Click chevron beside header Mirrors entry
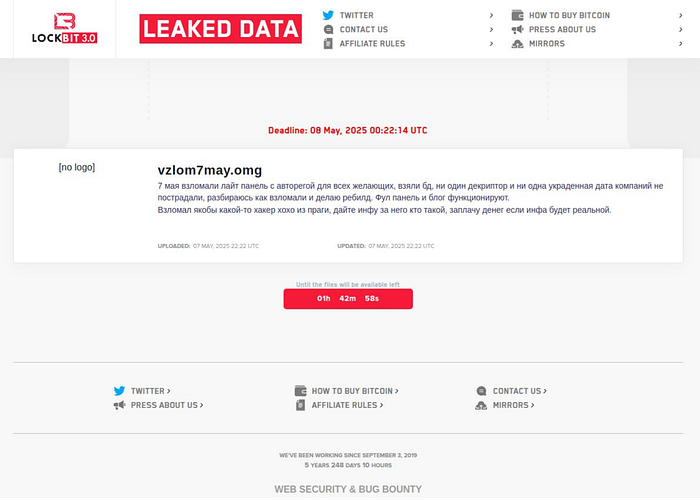700x500 pixels. 679,44
